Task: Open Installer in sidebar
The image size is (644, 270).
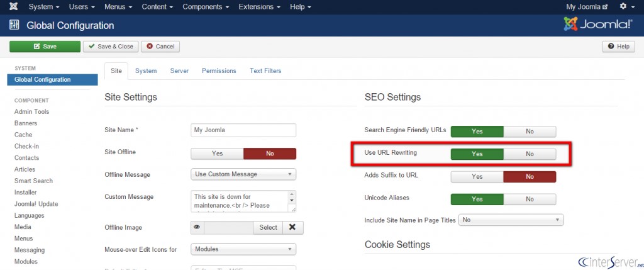Action: click(x=25, y=193)
